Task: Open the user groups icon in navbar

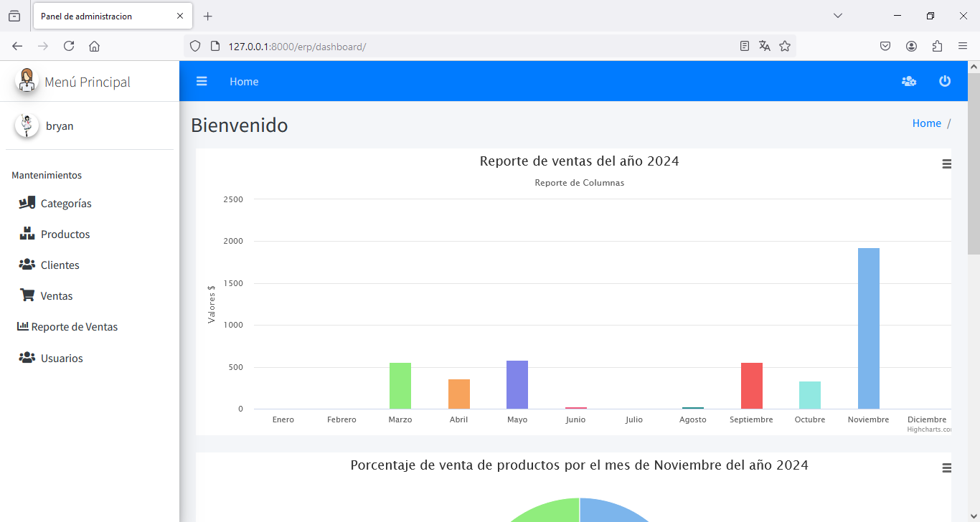Action: point(909,82)
